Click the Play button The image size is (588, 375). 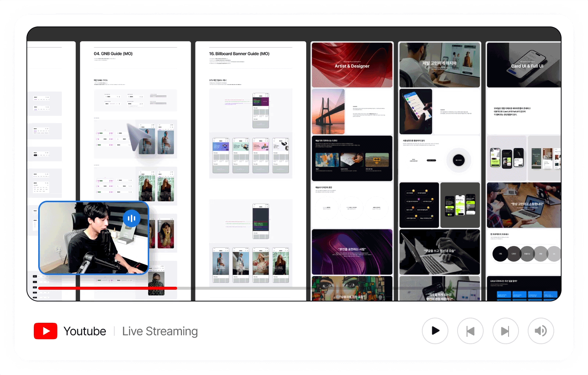(x=435, y=331)
